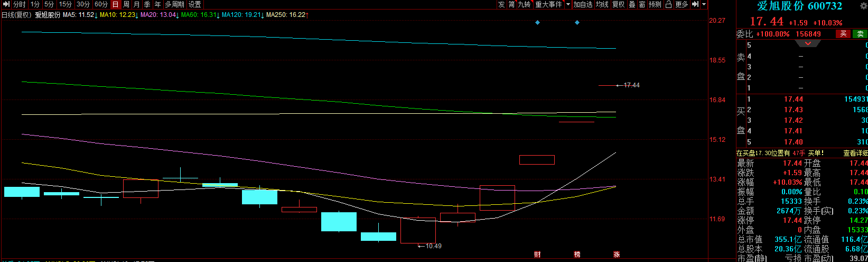Viewport: 868px width, 262px height.
Task: Open quote panel gear settings
Action: click(864, 6)
